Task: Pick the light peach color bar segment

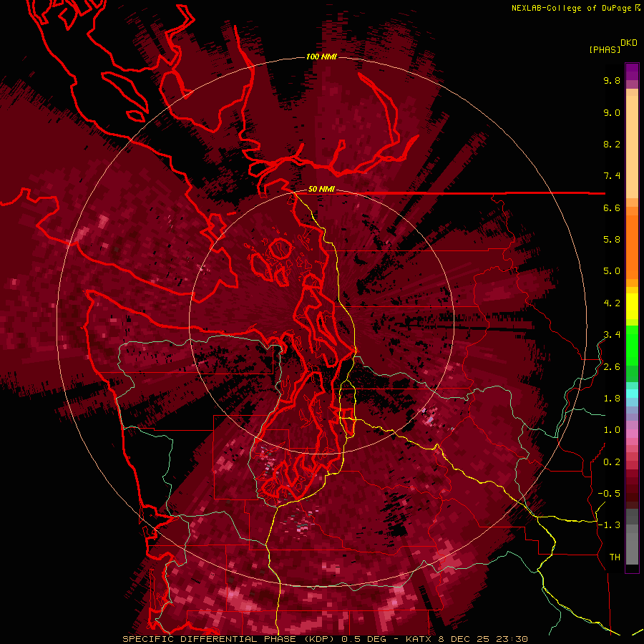Action: (632, 147)
